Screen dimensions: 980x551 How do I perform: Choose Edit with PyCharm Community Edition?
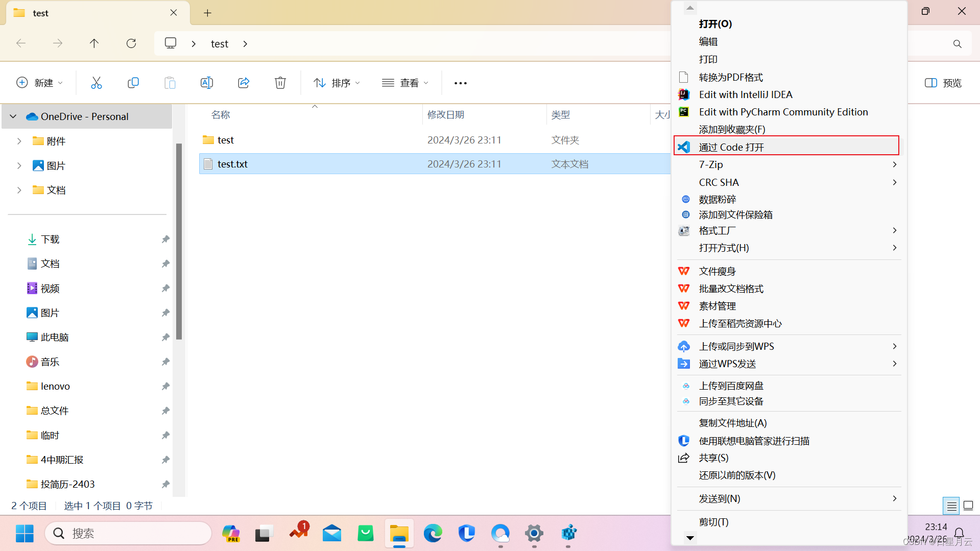[783, 112]
